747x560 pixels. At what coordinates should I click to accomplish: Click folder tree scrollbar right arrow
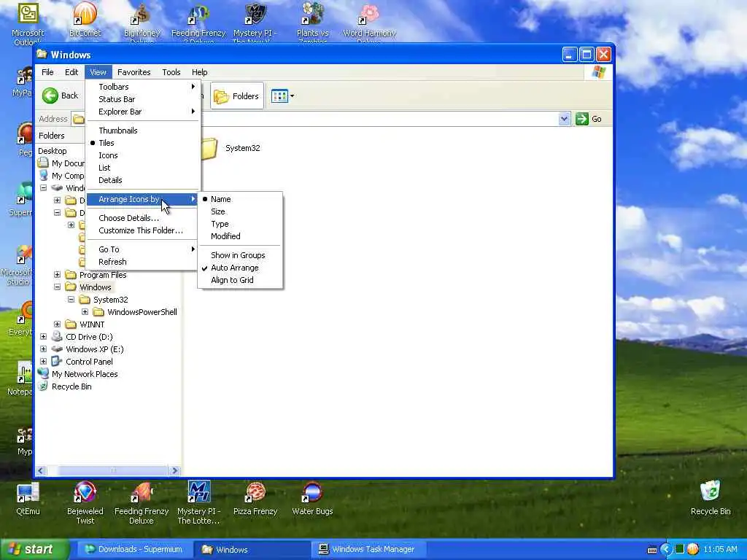(174, 470)
